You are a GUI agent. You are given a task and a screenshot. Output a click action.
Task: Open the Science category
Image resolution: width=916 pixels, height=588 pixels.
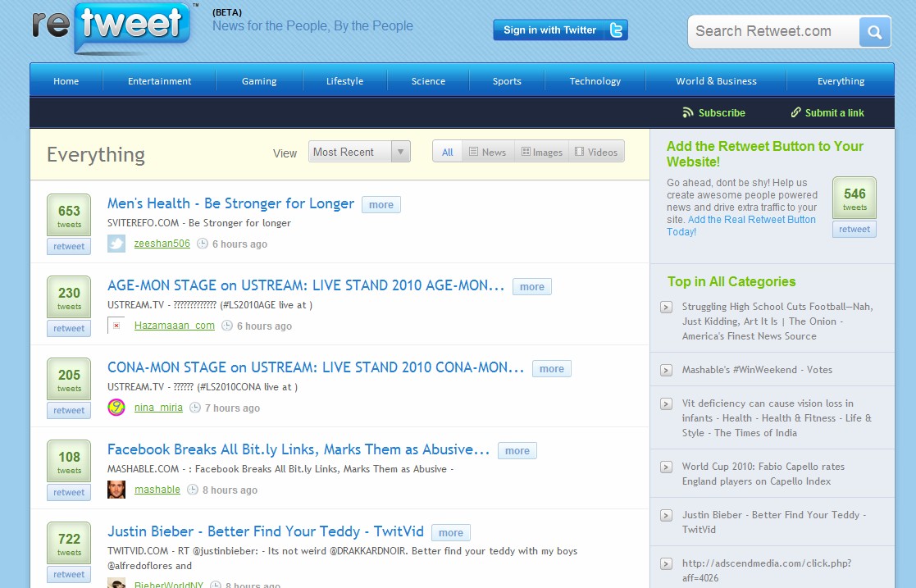pos(428,80)
